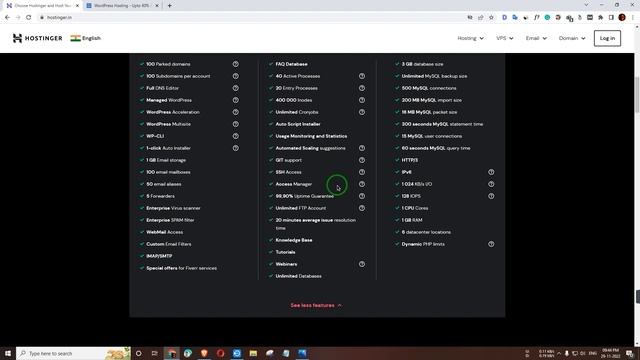640x360 pixels.
Task: Open help icon for Access Manager
Action: (362, 184)
